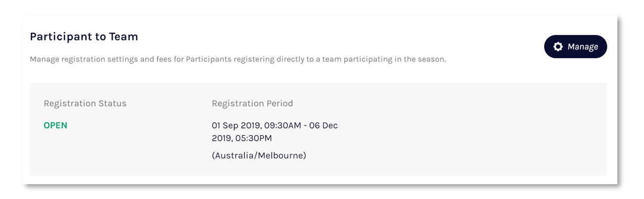The height and width of the screenshot is (199, 644).
Task: Click the gear icon in Manage button
Action: click(x=558, y=47)
